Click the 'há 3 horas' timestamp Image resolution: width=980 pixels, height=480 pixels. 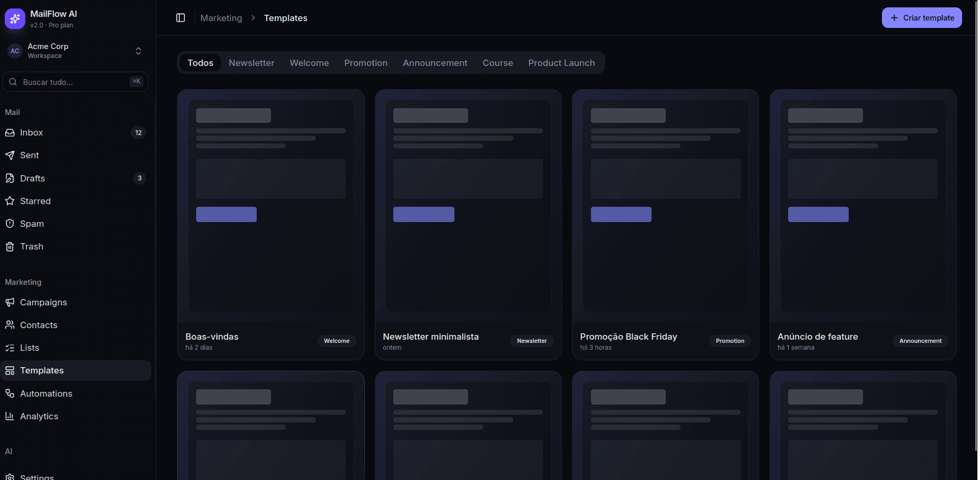pos(596,348)
